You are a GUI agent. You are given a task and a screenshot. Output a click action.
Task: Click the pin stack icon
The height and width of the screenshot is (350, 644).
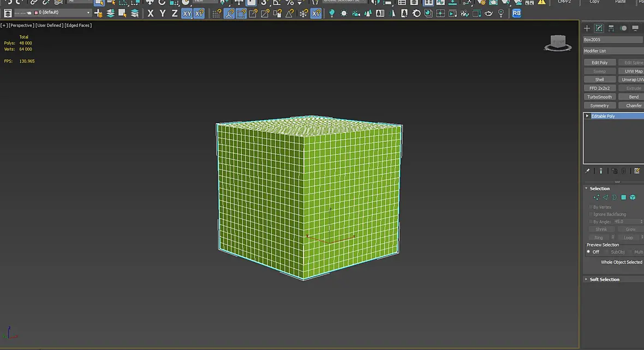coord(587,171)
